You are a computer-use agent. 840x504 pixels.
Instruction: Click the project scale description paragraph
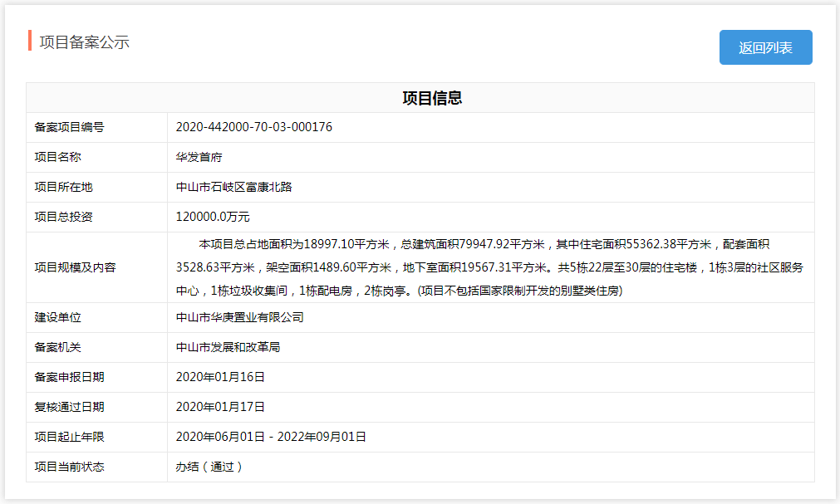pos(489,267)
